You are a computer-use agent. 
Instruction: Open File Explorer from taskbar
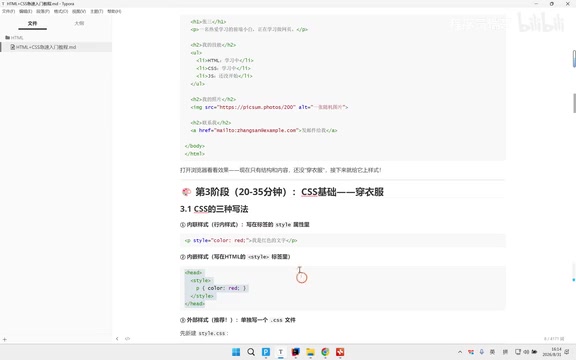pos(310,352)
